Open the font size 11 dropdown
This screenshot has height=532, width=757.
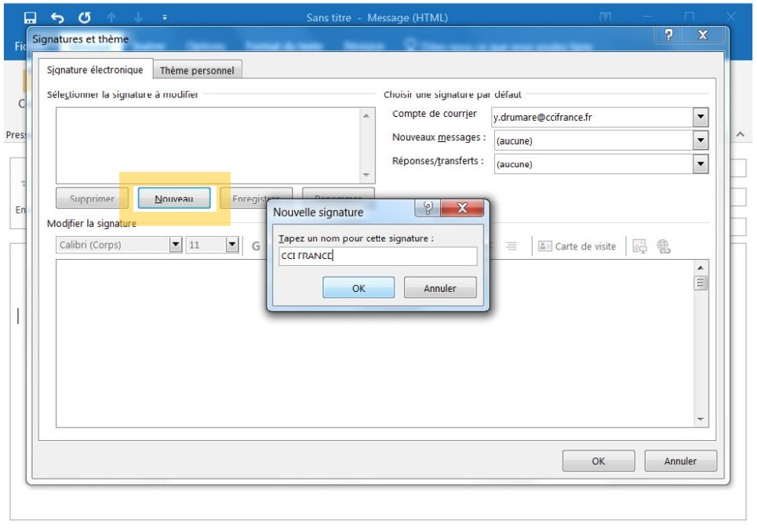pyautogui.click(x=231, y=245)
